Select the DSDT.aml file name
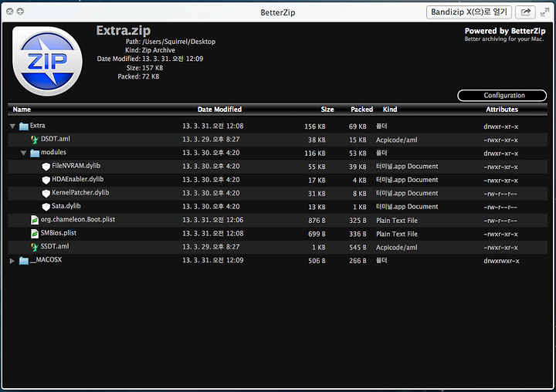Screen dimensions: 556x392 56,139
